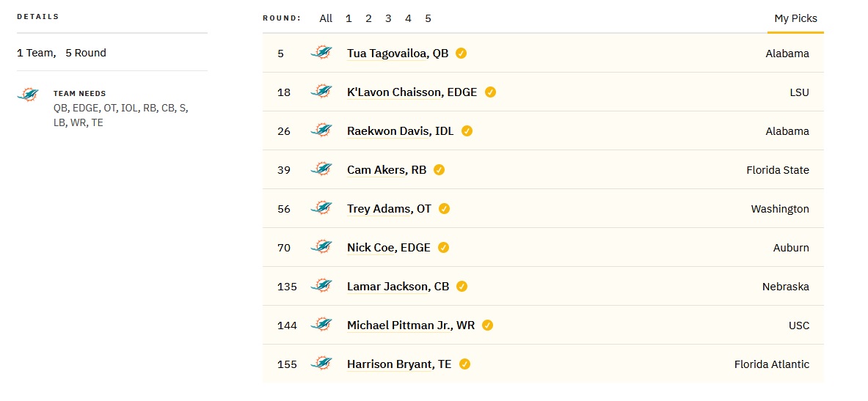Open Tua Tagovailoa, QB player link
This screenshot has height=401, width=868.
(398, 54)
